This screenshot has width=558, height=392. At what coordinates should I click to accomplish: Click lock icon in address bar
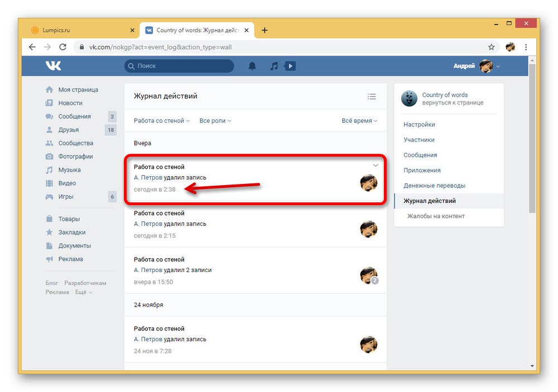click(81, 47)
